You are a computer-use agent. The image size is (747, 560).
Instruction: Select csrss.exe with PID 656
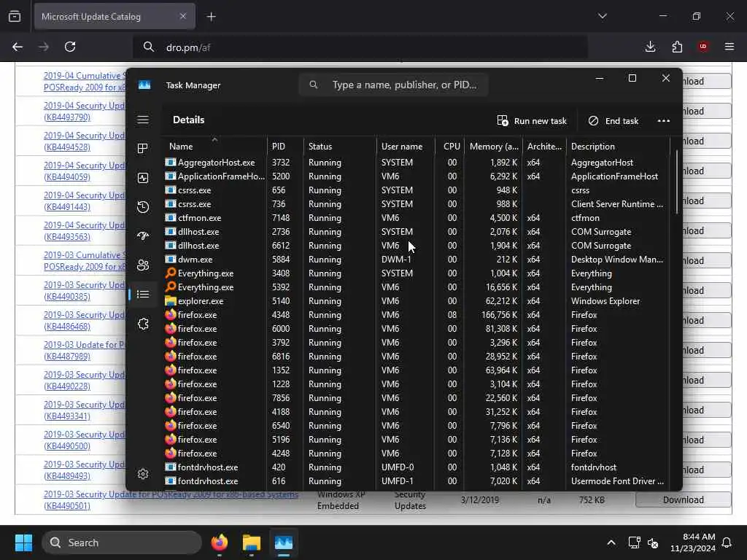point(417,190)
